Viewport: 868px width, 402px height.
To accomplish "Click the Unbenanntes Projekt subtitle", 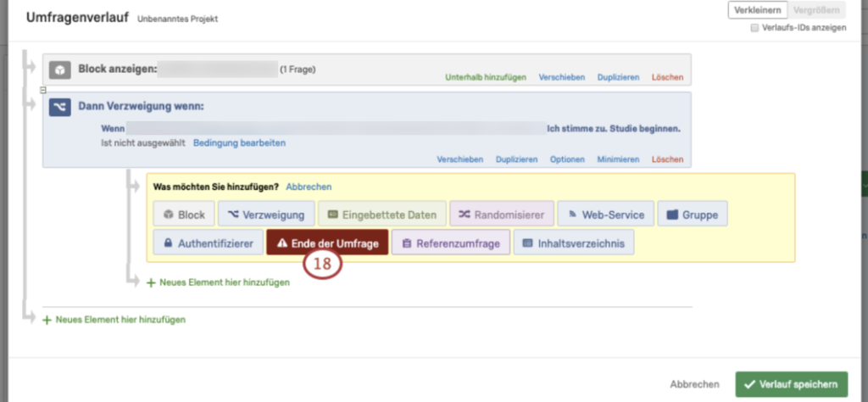I will coord(178,19).
